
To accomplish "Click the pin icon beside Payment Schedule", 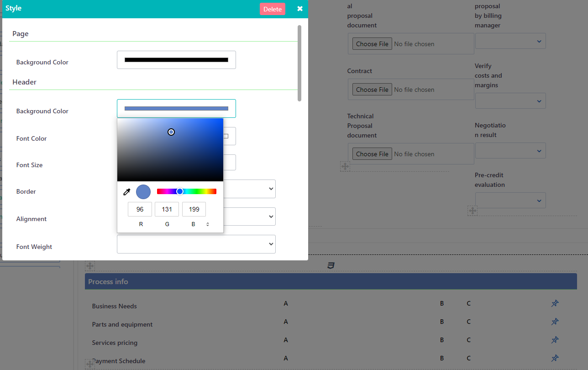I will pos(555,358).
